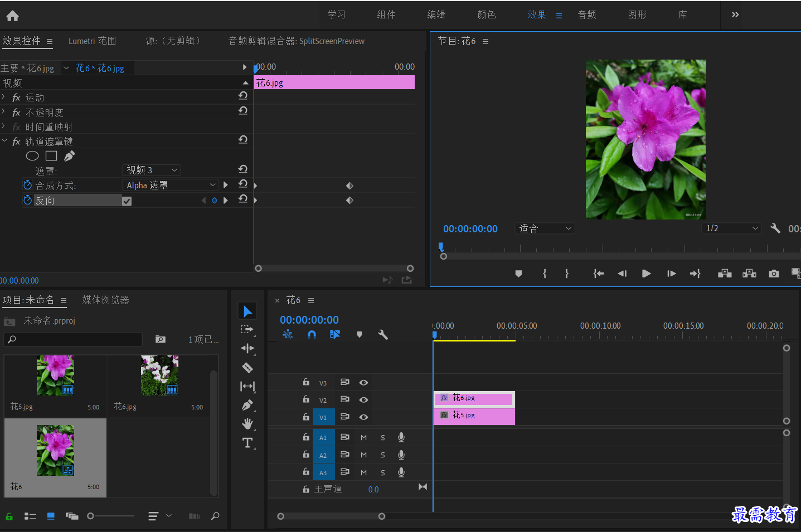Mute the A1 audio track

point(363,438)
